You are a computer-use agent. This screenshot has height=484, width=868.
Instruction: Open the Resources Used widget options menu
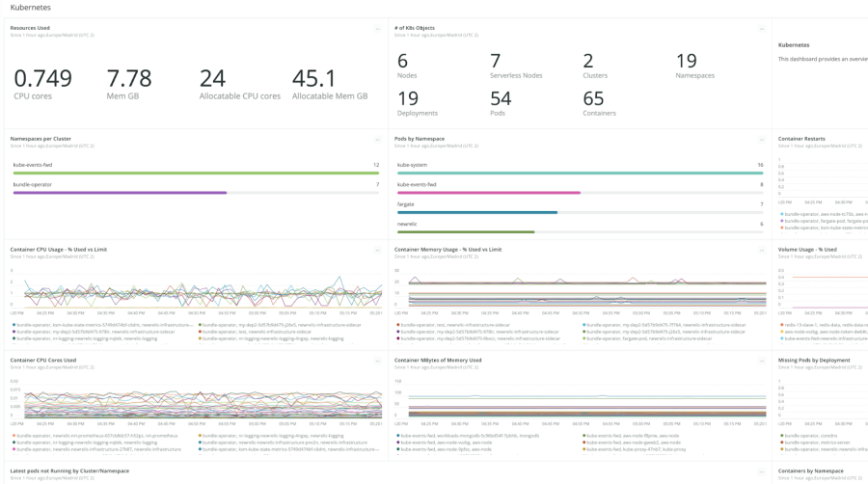click(x=377, y=29)
